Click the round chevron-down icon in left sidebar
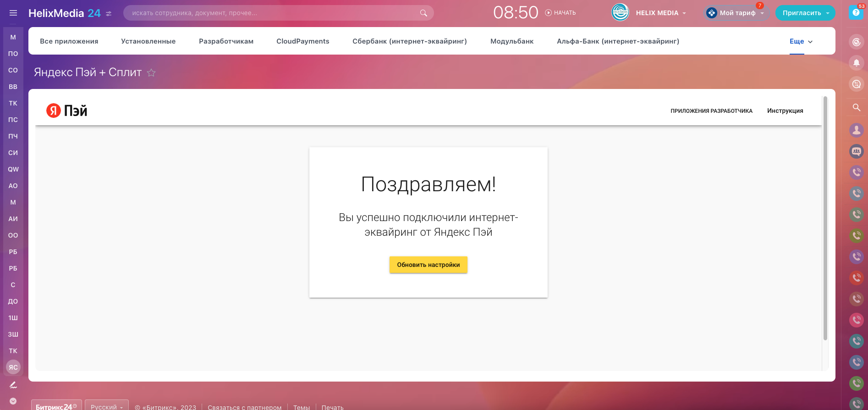This screenshot has width=868, height=410. (x=13, y=401)
